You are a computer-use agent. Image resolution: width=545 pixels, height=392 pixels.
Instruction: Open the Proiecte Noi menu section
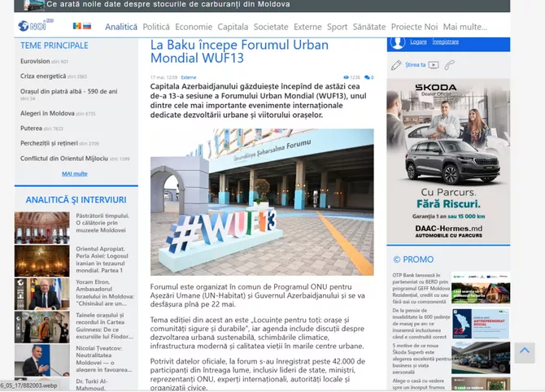click(x=414, y=27)
